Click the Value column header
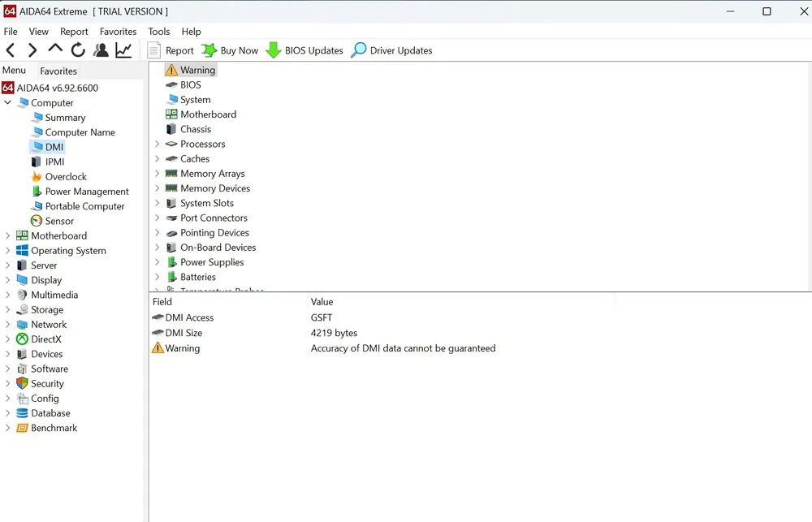812x522 pixels. point(322,302)
